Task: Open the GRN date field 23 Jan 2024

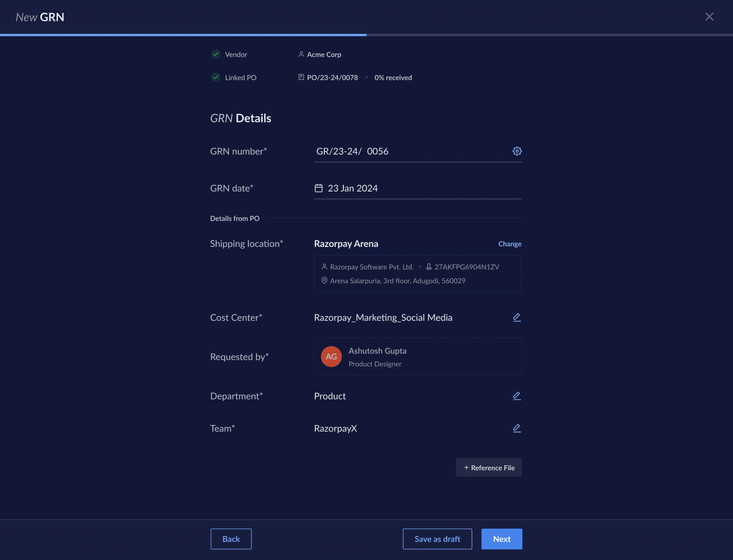Action: 418,188
